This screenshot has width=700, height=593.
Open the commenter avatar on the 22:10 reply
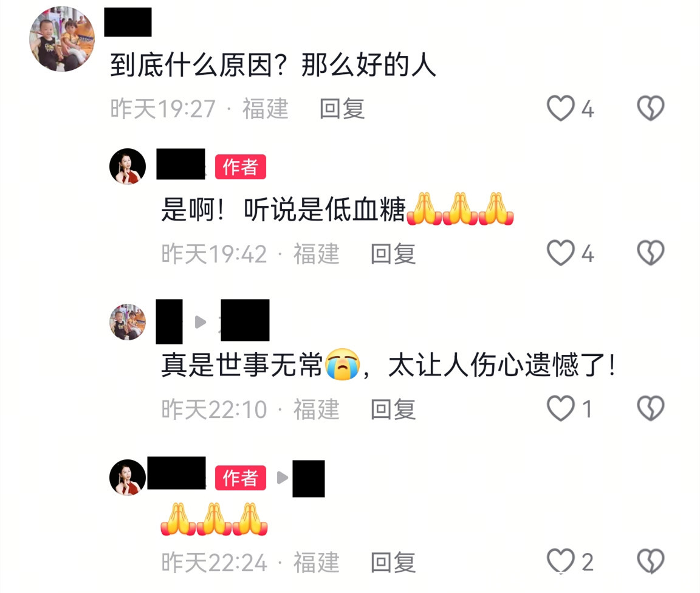coord(128,322)
